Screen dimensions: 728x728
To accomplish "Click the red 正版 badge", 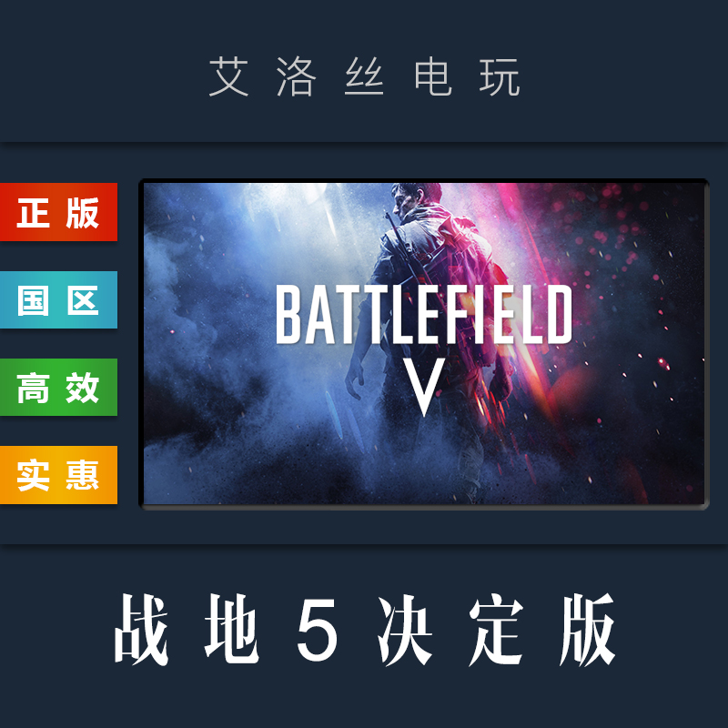I will point(58,212).
